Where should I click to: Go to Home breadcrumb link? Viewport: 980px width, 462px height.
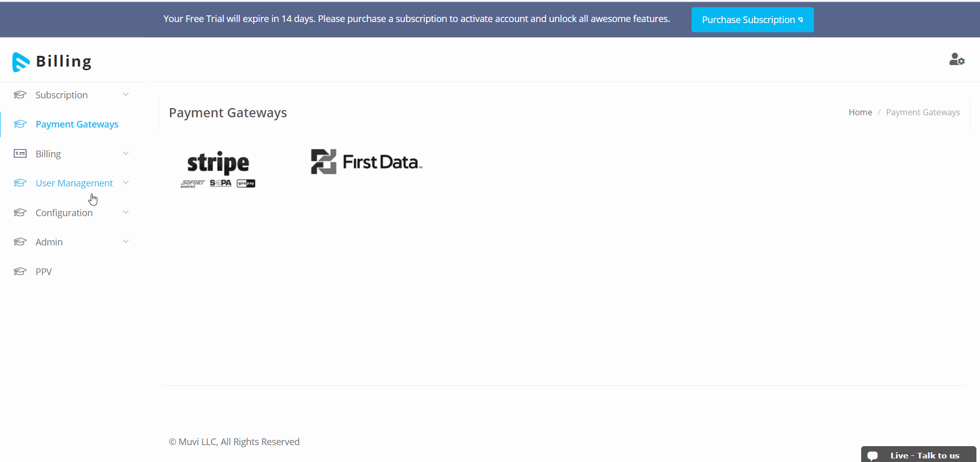tap(860, 112)
